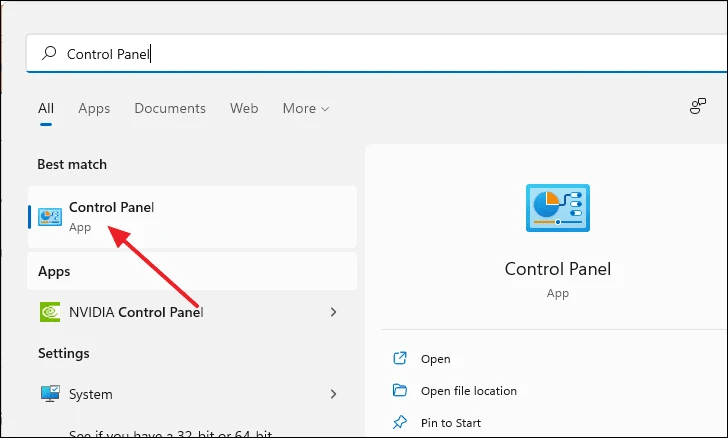This screenshot has height=438, width=728.
Task: Open the feedback people icon at top right
Action: click(697, 106)
